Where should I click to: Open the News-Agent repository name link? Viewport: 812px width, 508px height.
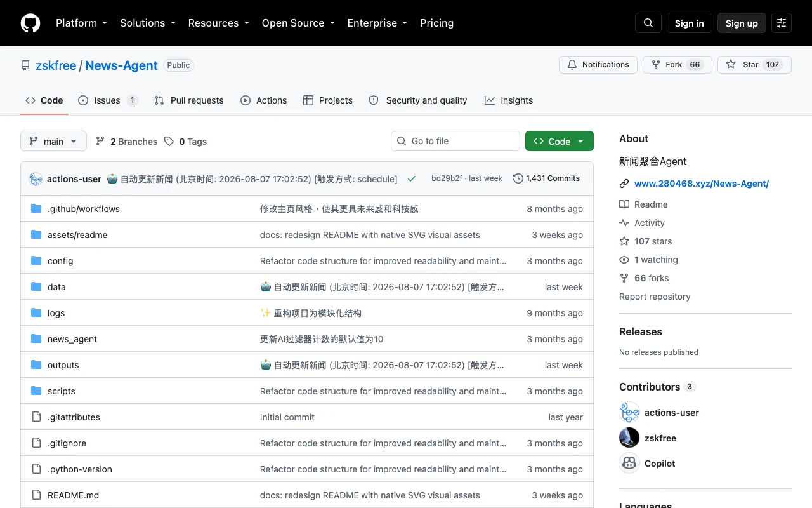121,65
